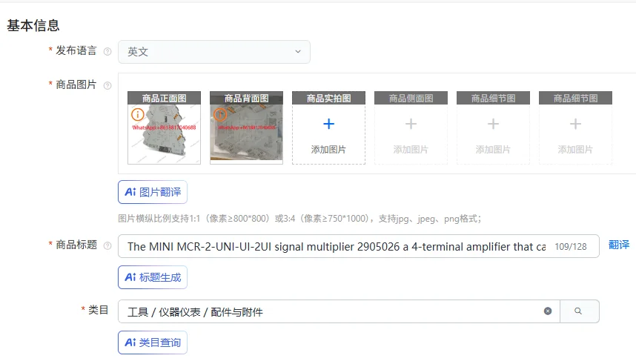The width and height of the screenshot is (636, 364).
Task: Click the AI 图片翻译 button
Action: click(x=153, y=192)
